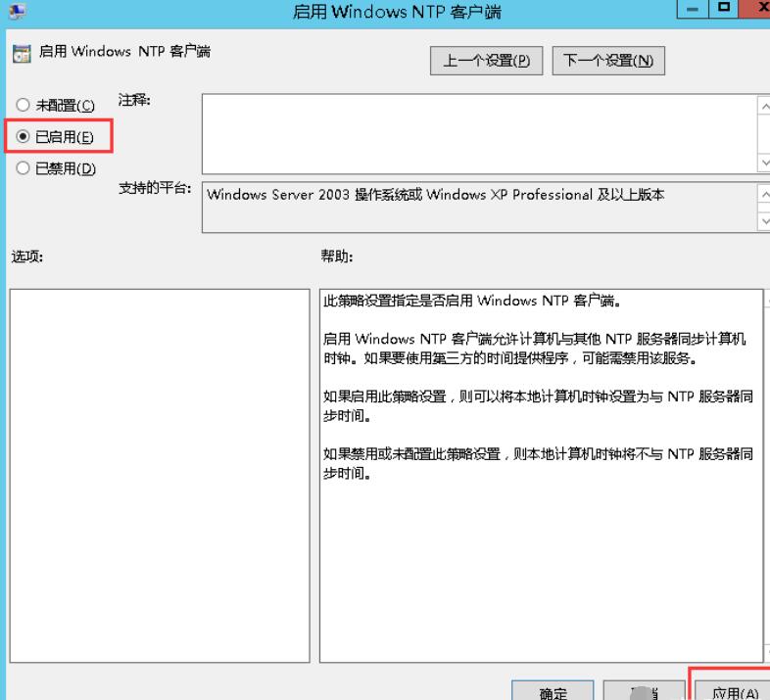770x700 pixels.
Task: Minimize the NTP client dialog window
Action: click(693, 9)
